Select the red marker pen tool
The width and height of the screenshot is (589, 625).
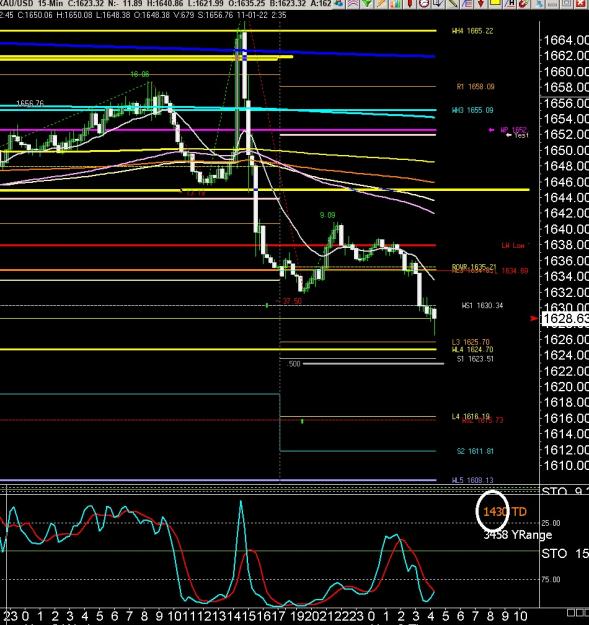click(409, 4)
